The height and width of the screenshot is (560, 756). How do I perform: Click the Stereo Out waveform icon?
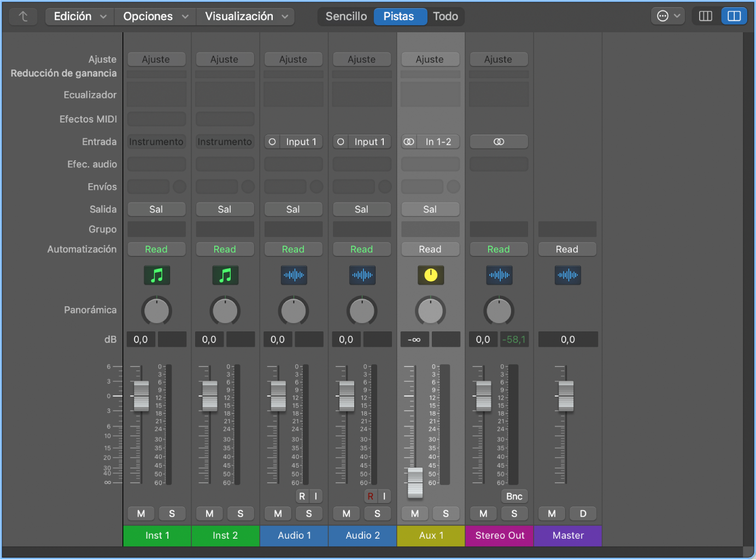point(499,275)
